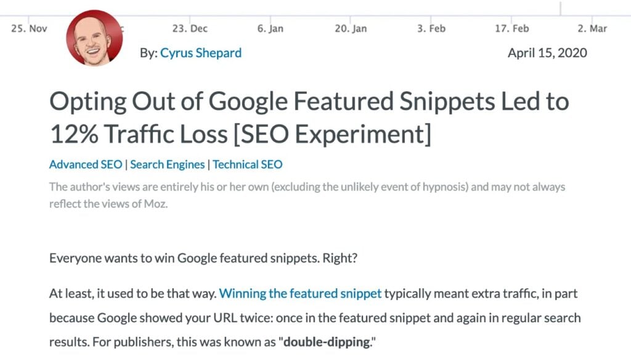The width and height of the screenshot is (631, 364).
Task: Open the Technical SEO category link
Action: 248,164
